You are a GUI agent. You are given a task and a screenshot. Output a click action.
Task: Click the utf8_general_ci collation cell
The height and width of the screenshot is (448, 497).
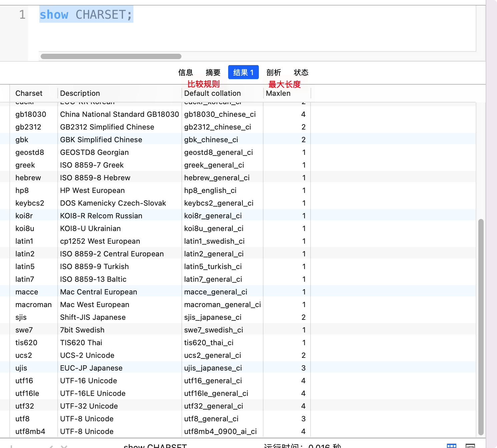(211, 419)
